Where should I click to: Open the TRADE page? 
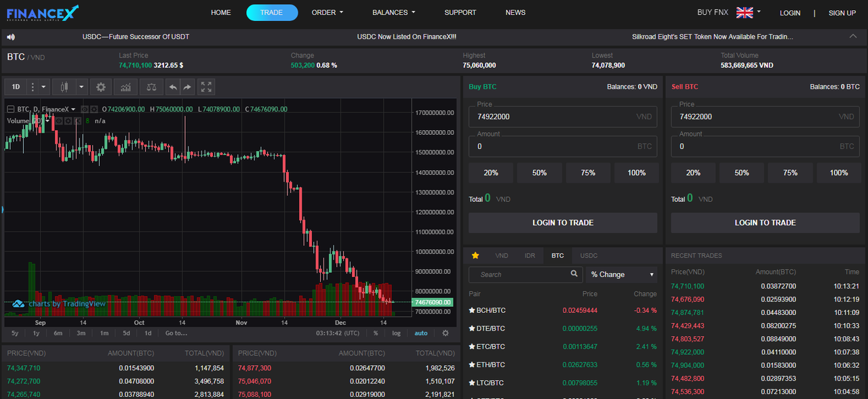tap(272, 12)
